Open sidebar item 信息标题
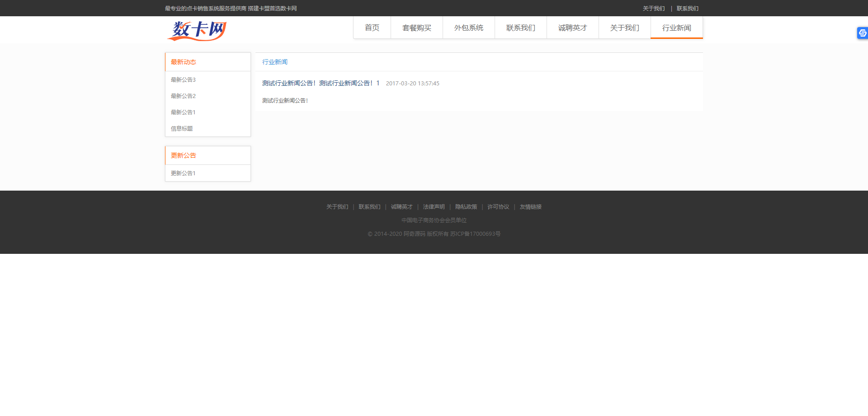This screenshot has height=416, width=868. [x=182, y=129]
